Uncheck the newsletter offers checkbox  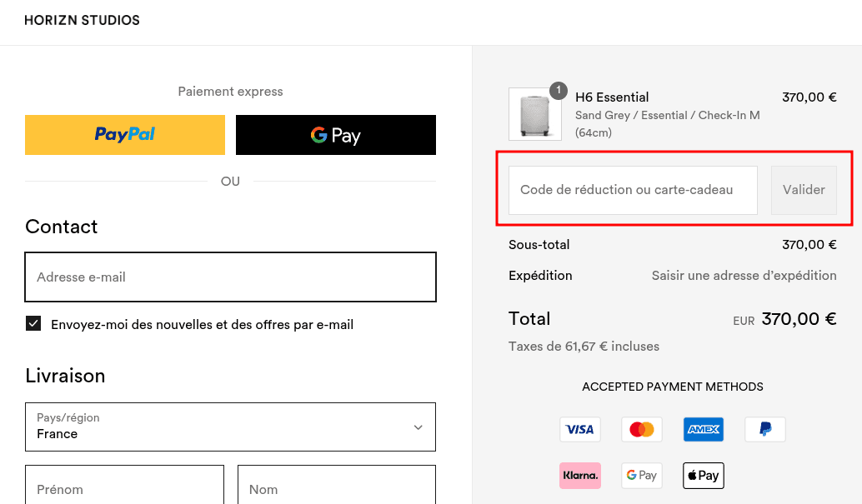[x=33, y=323]
